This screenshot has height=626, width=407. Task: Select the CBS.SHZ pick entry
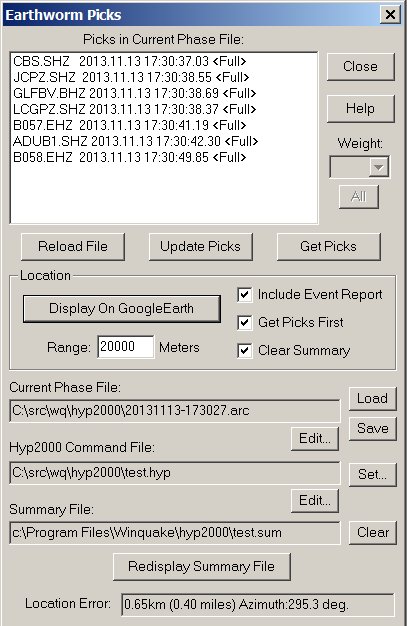point(129,61)
